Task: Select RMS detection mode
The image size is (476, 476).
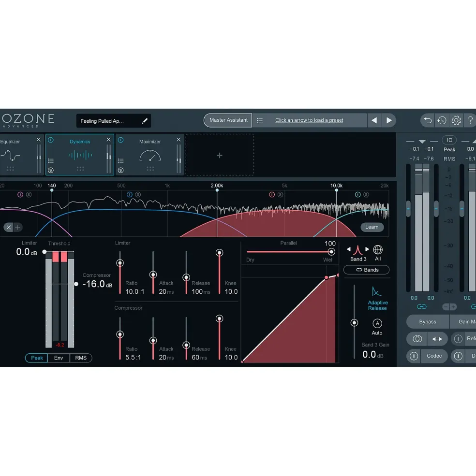Action: (x=81, y=358)
